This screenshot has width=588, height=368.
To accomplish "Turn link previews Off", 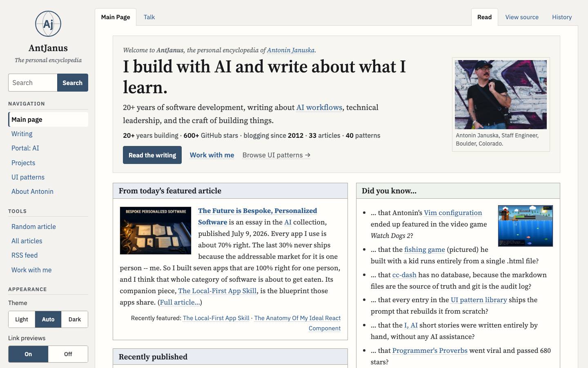I will 68,354.
